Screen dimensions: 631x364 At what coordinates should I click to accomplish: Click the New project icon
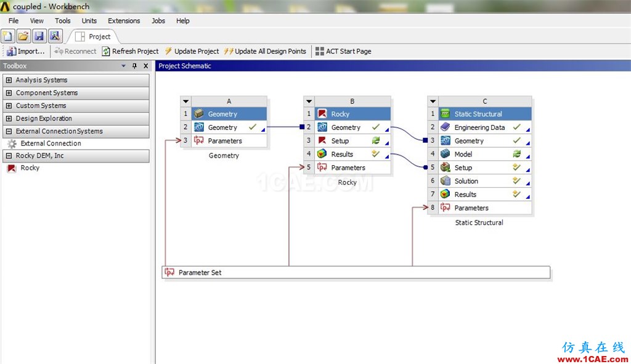point(7,36)
